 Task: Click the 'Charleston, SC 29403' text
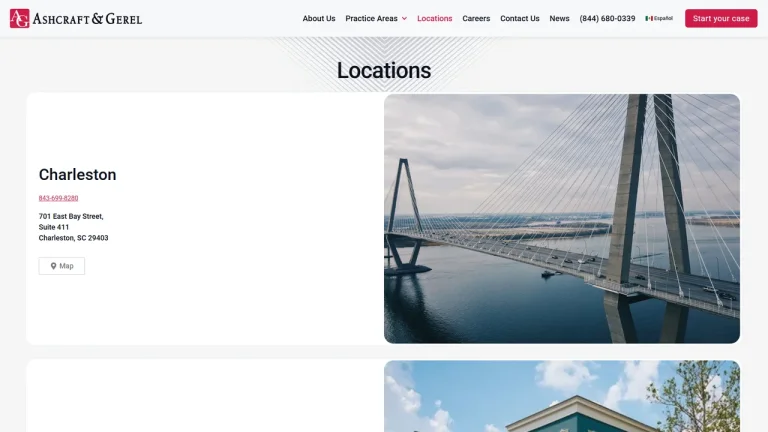pos(73,238)
